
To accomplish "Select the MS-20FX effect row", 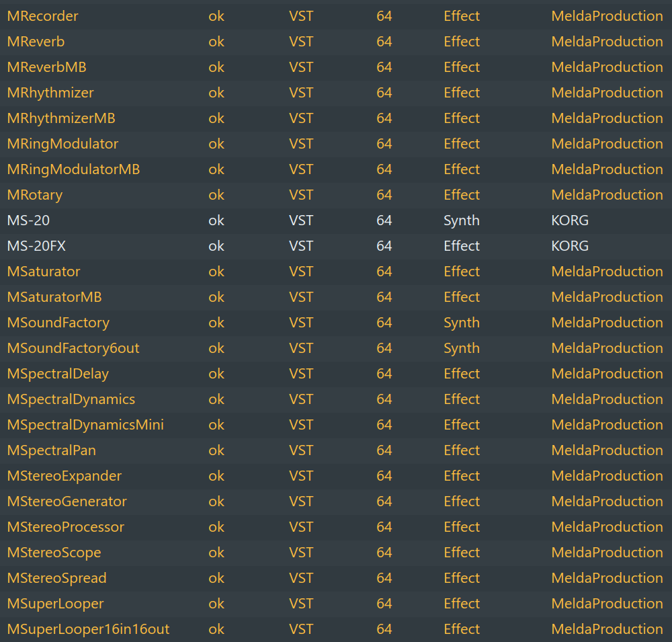I will 336,246.
